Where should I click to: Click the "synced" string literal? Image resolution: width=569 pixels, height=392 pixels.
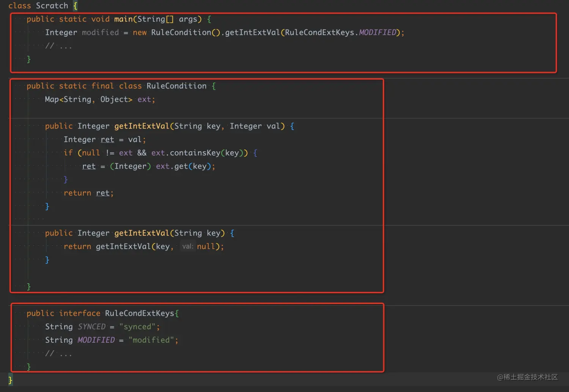coord(137,327)
